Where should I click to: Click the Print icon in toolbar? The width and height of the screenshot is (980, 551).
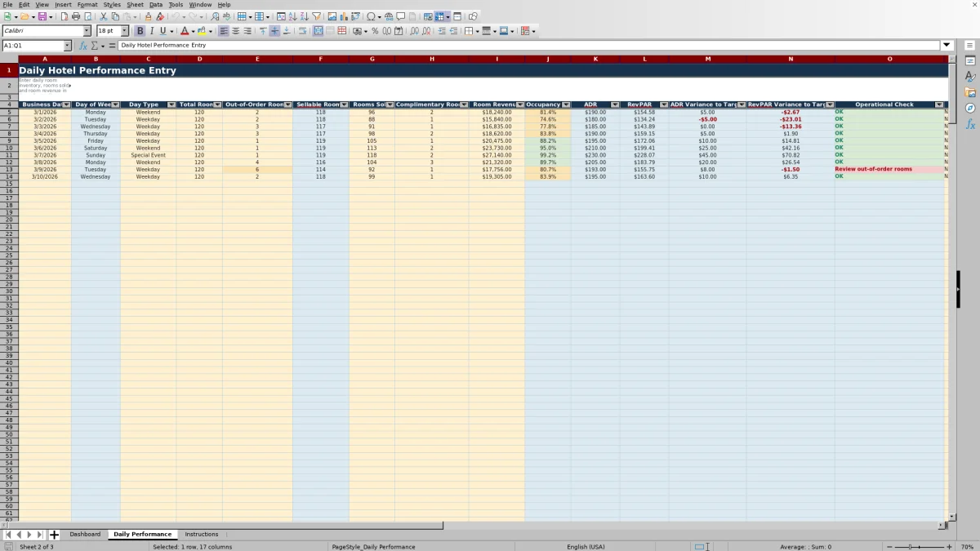(76, 16)
